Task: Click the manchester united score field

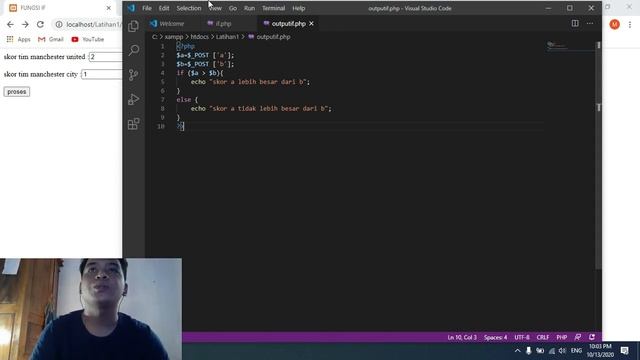Action: point(105,57)
